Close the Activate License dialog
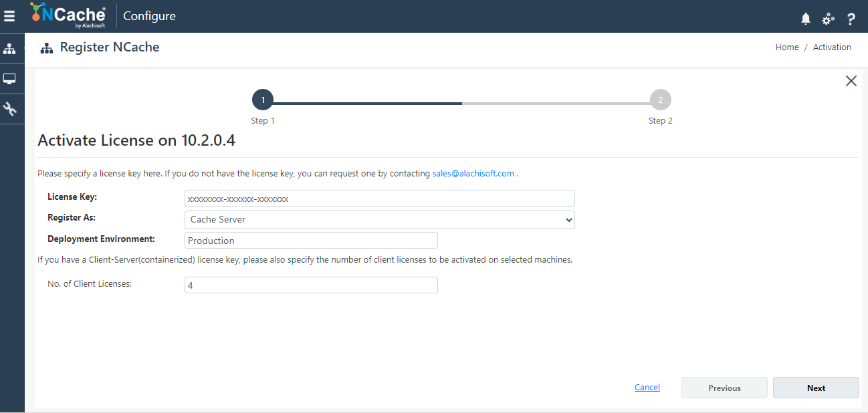 coord(851,81)
